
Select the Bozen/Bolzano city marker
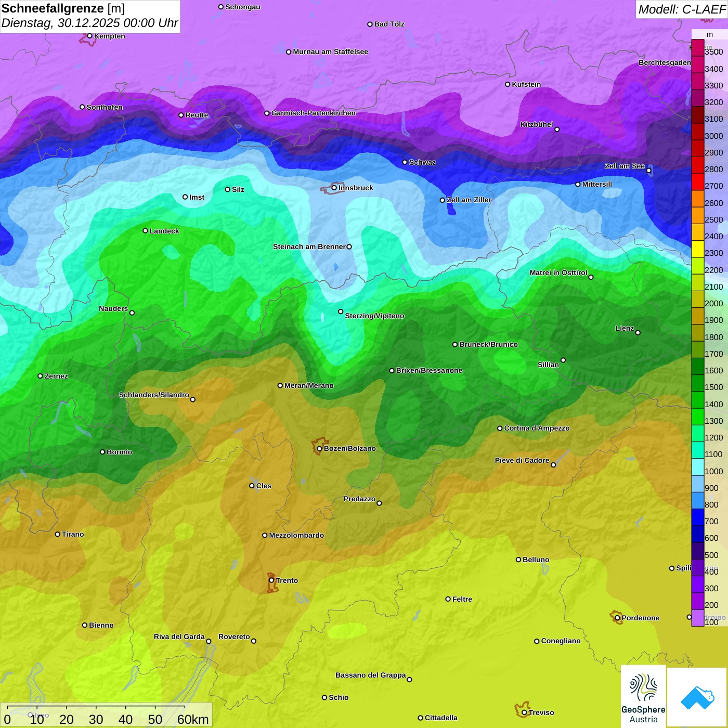click(x=319, y=449)
